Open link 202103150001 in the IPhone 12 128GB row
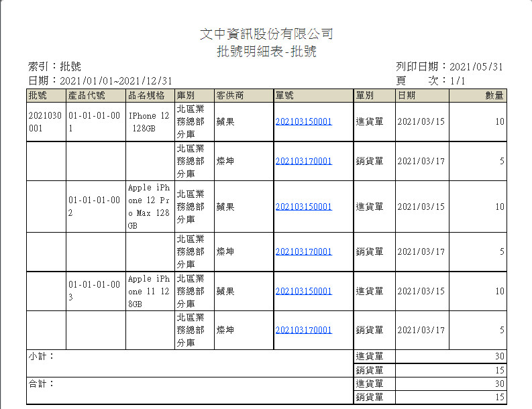This screenshot has width=532, height=409. pos(303,122)
